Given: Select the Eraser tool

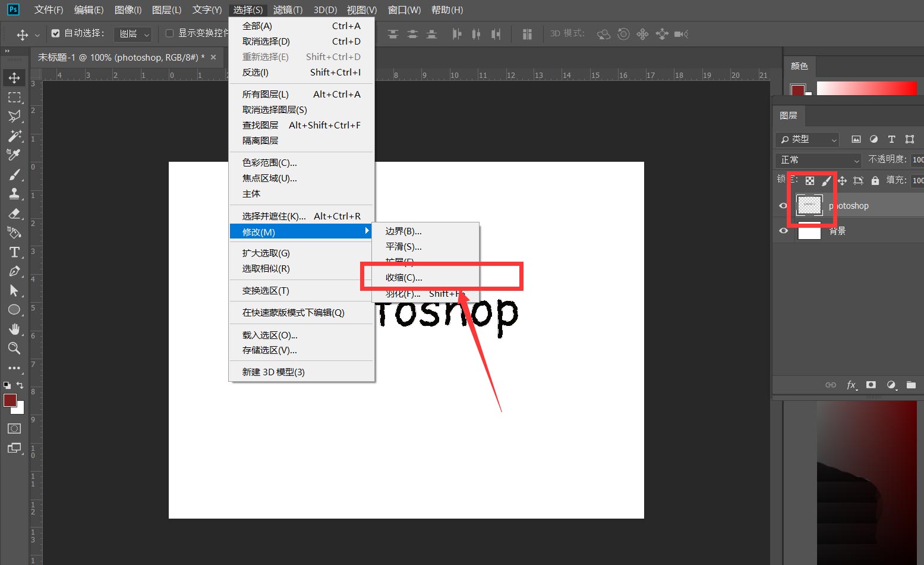Looking at the screenshot, I should pos(14,213).
